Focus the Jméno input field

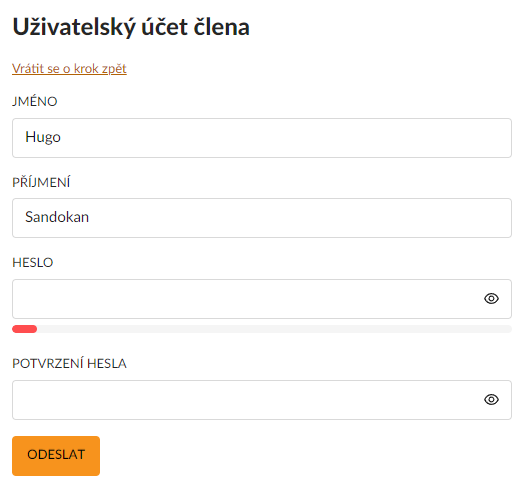pyautogui.click(x=262, y=138)
